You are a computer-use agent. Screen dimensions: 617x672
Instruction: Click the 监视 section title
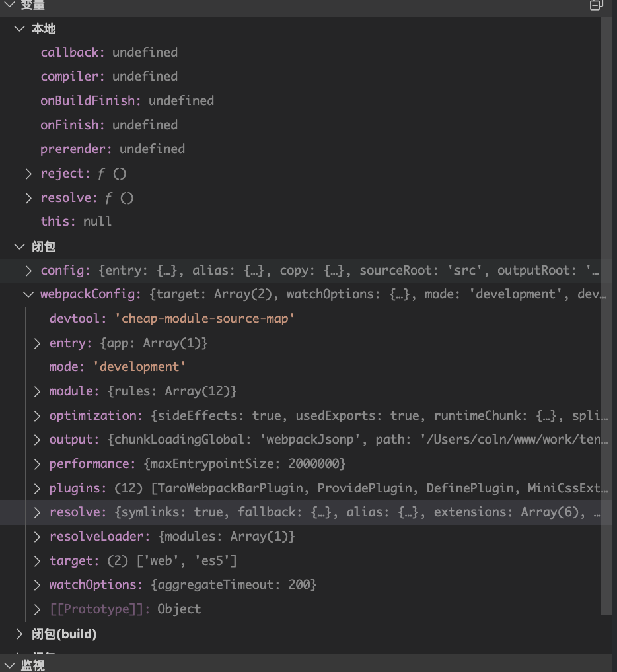pyautogui.click(x=33, y=665)
